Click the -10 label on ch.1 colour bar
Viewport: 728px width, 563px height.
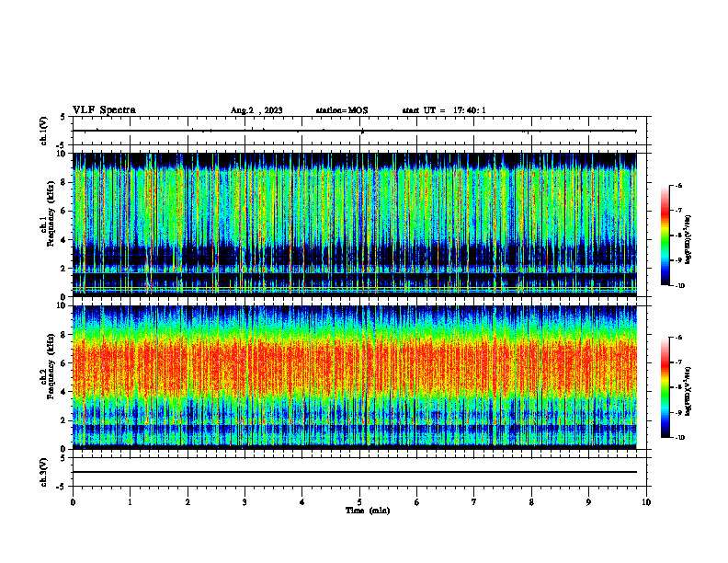click(x=679, y=286)
